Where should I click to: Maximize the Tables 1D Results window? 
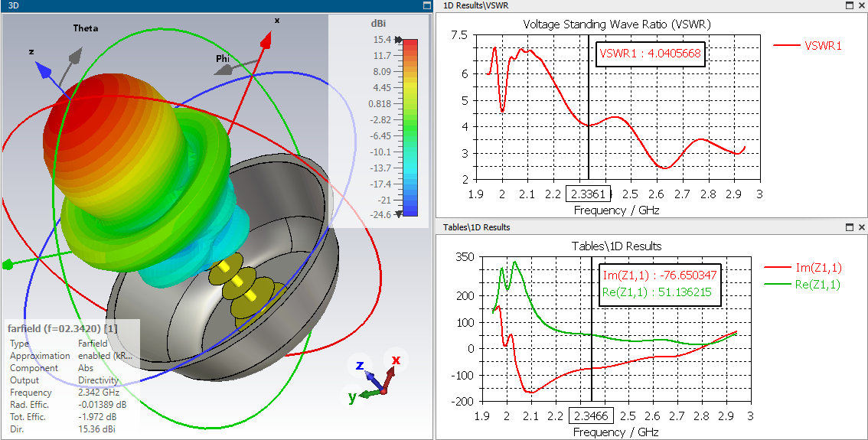tap(850, 227)
